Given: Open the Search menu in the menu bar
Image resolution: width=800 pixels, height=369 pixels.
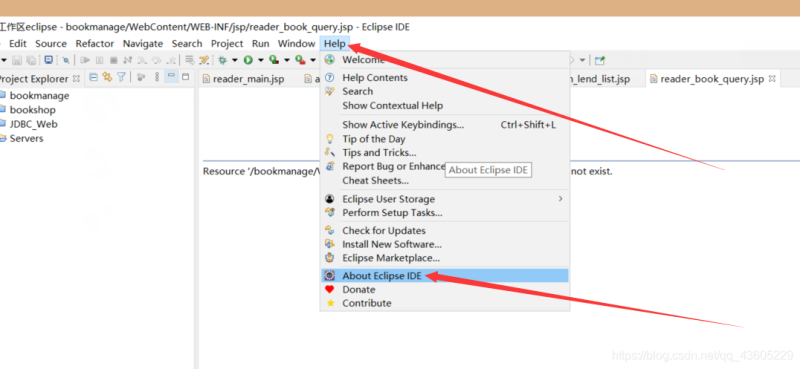Looking at the screenshot, I should (x=187, y=44).
